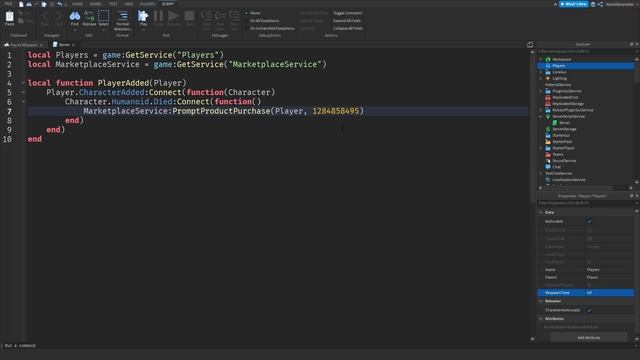Click Toggle Comment action
The image size is (640, 360).
tap(347, 13)
